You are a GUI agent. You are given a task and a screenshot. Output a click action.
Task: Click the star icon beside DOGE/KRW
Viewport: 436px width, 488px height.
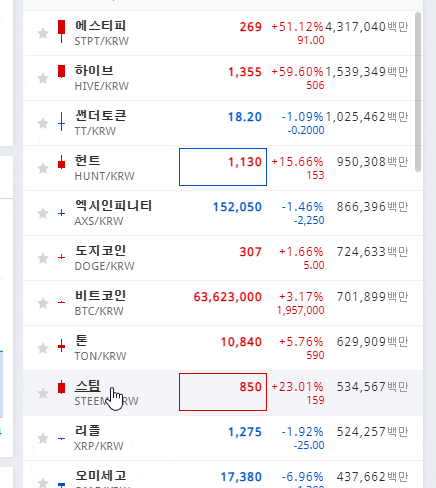tap(43, 258)
